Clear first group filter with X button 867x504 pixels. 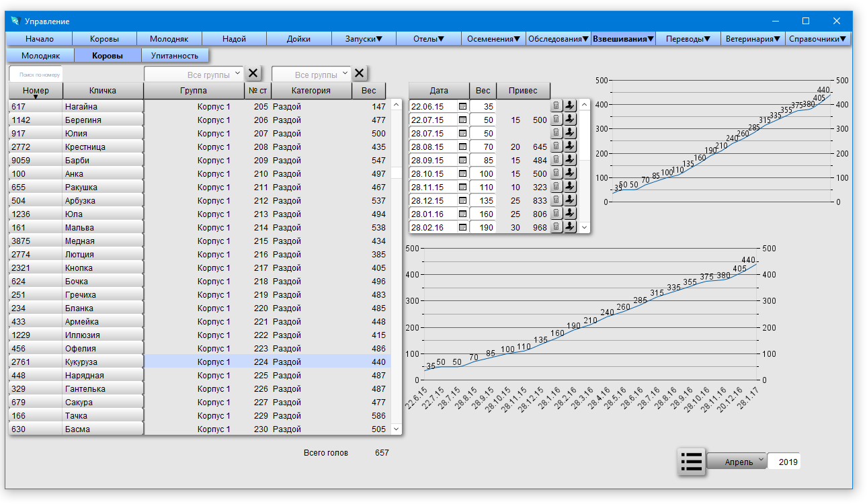click(x=253, y=74)
